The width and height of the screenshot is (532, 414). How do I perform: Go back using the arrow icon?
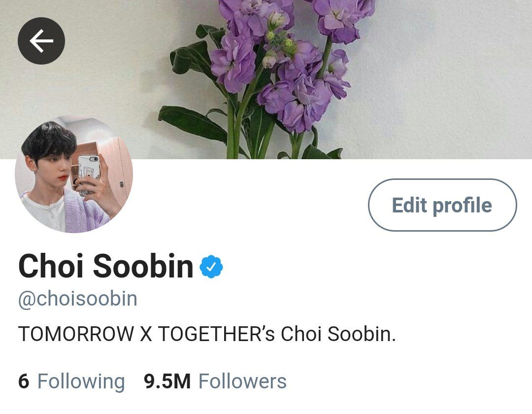41,41
